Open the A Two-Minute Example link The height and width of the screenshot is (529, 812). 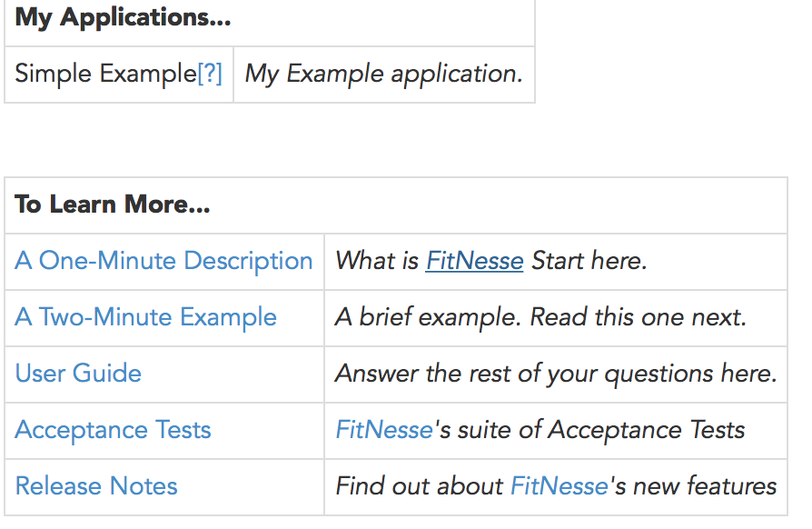145,317
